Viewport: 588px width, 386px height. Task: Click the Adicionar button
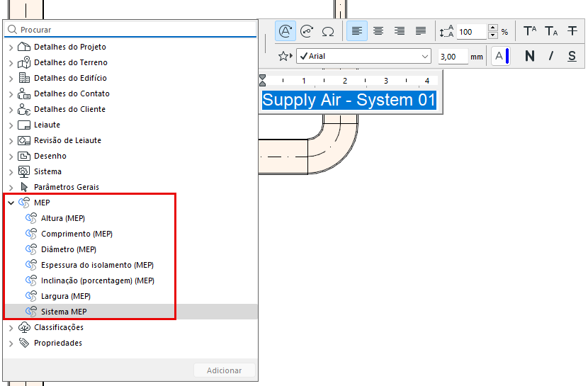pyautogui.click(x=225, y=370)
